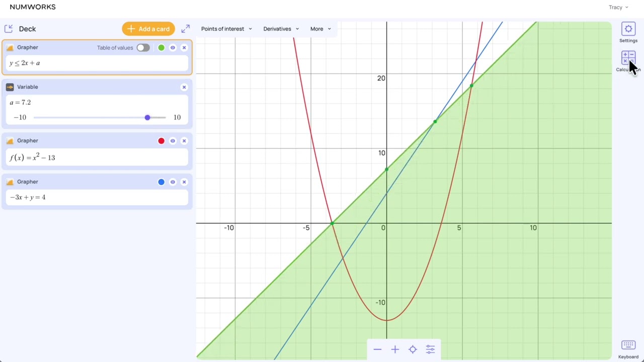The image size is (644, 362).
Task: Click the Variable card slider icon
Action: click(10, 87)
